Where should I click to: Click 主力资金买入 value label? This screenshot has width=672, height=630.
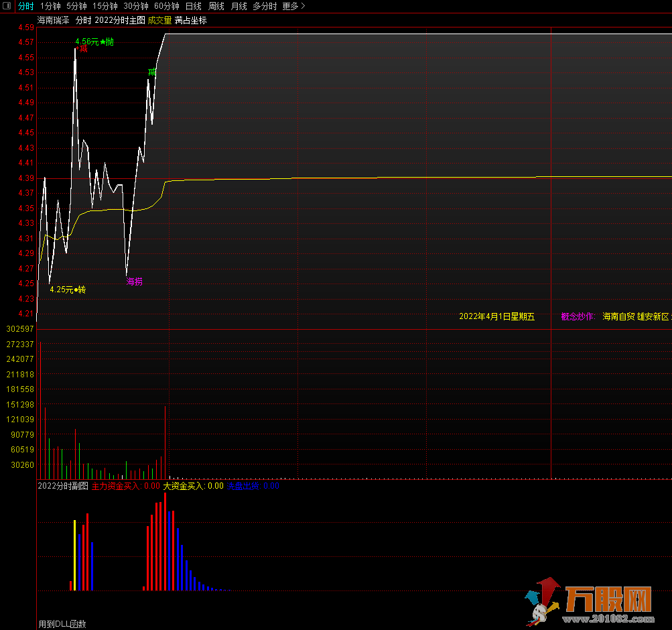point(125,486)
